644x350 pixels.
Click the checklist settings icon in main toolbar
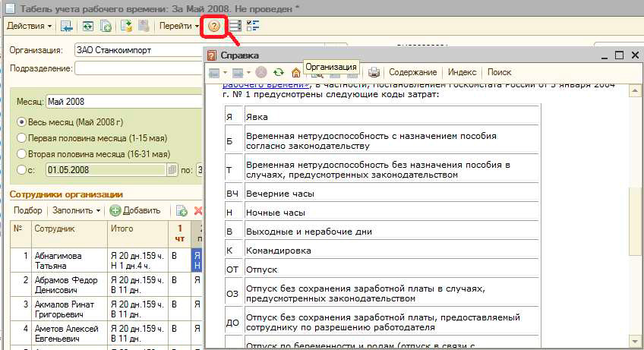pos(253,27)
